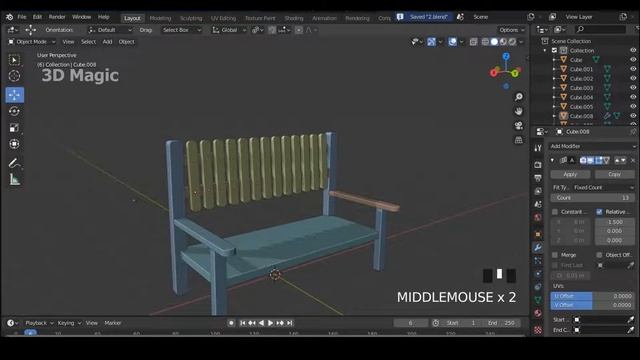Toggle X-ray display

click(x=473, y=42)
